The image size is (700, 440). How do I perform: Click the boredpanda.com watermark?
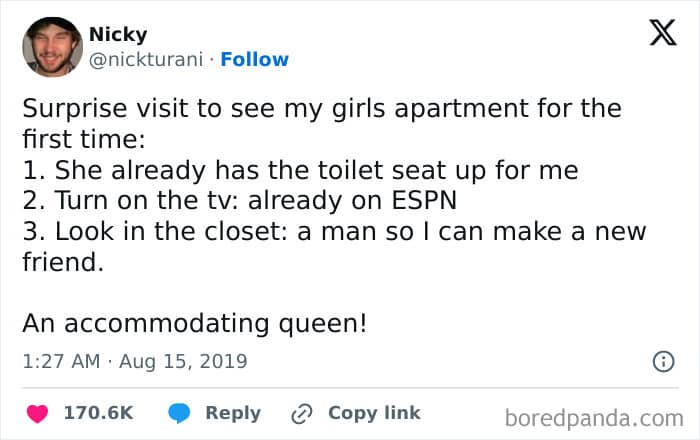click(594, 419)
